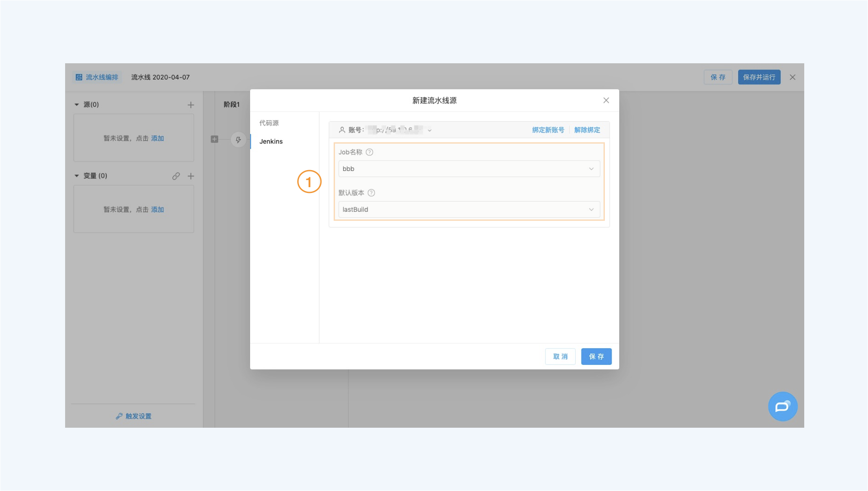Click the lightning trigger icon in 阶段1
The height and width of the screenshot is (491, 868).
[238, 140]
